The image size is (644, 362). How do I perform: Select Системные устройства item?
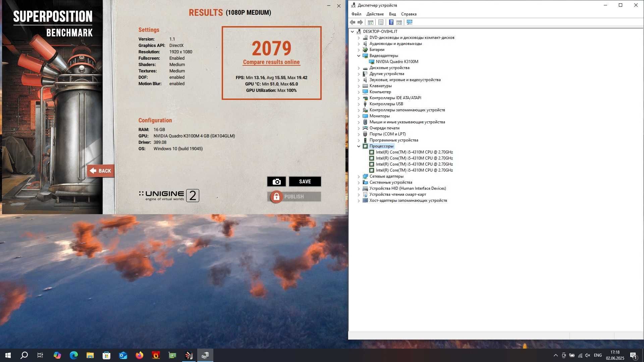[x=391, y=182]
